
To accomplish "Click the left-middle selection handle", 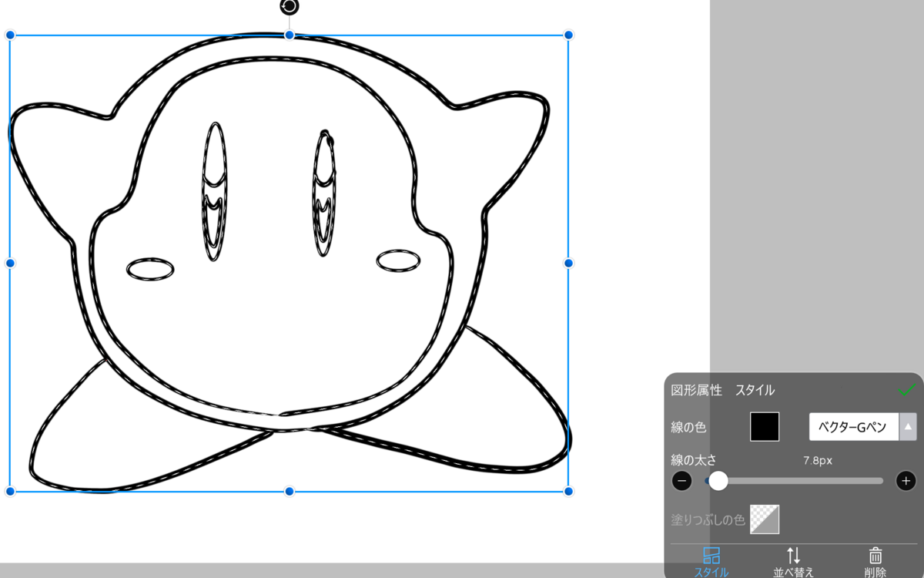I will coord(10,263).
